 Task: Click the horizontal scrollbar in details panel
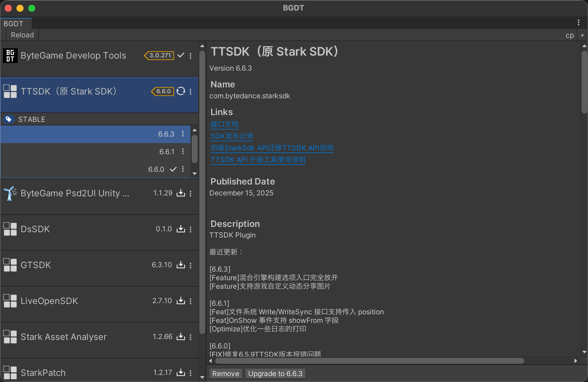369,361
